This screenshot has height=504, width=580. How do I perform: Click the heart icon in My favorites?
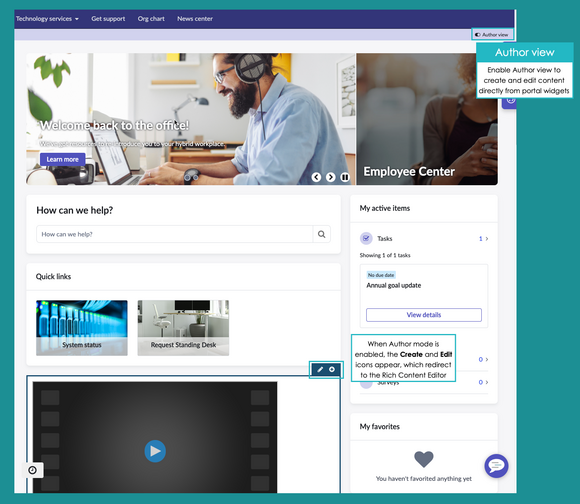point(424,459)
